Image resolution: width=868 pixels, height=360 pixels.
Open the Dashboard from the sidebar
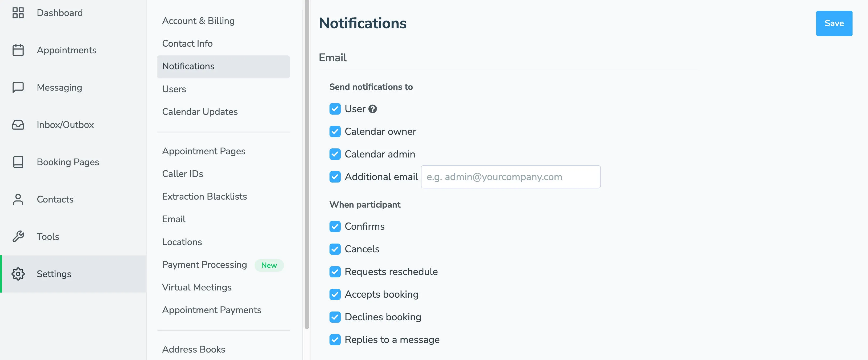coord(60,13)
